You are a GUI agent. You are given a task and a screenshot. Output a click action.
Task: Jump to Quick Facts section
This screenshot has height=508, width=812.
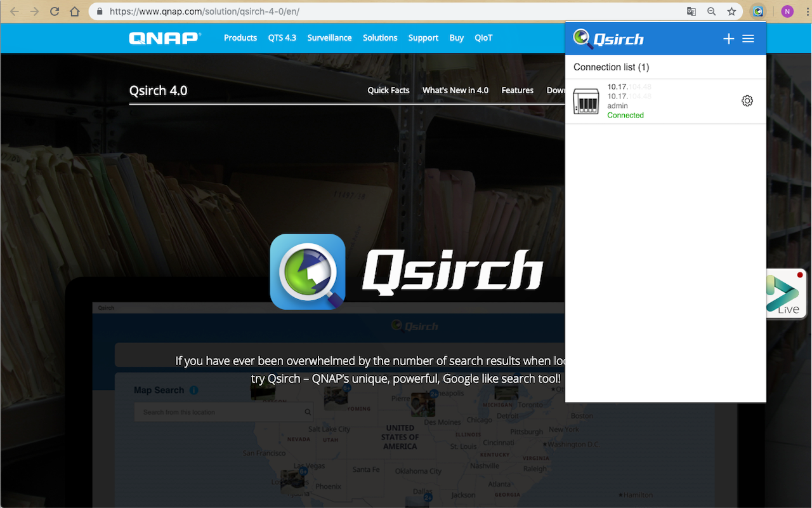point(388,90)
